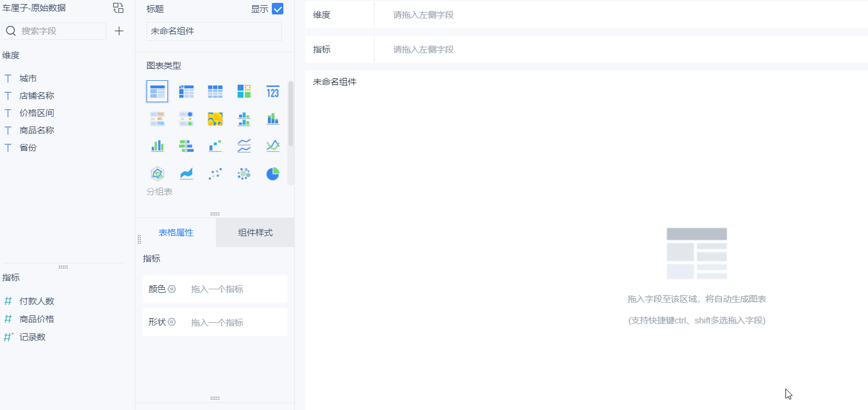
Task: Click the switch dataset icon beside 车厘子-原始数据
Action: (118, 8)
